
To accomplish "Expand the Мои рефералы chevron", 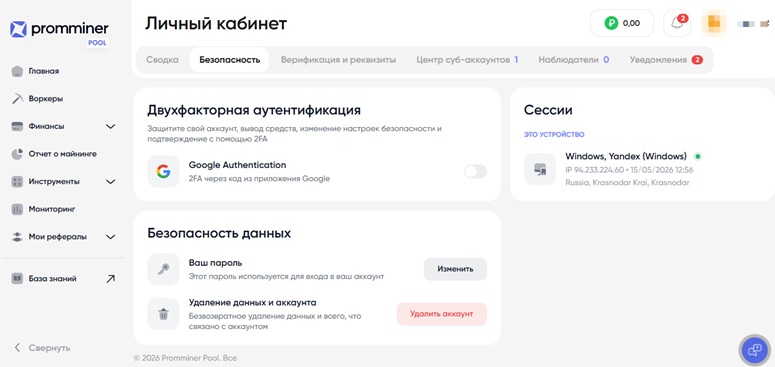I will 111,237.
